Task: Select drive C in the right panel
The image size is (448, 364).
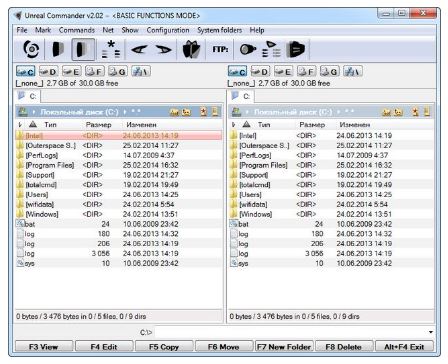Action: point(237,71)
